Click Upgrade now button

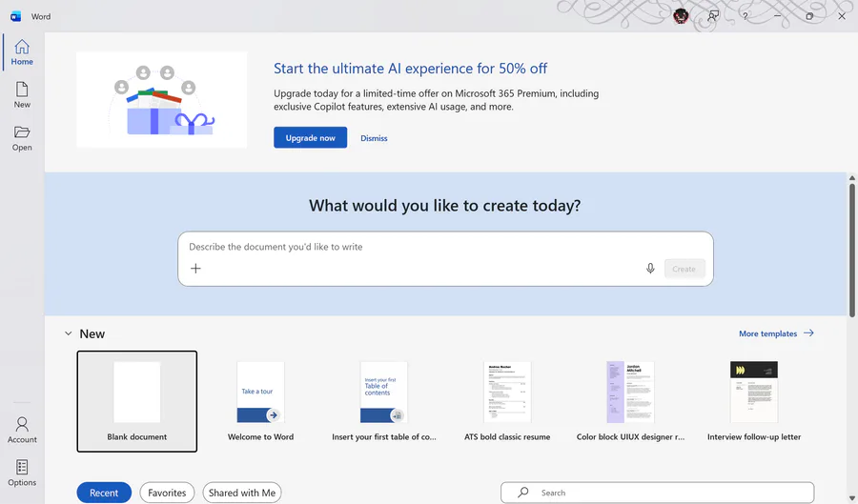coord(310,138)
